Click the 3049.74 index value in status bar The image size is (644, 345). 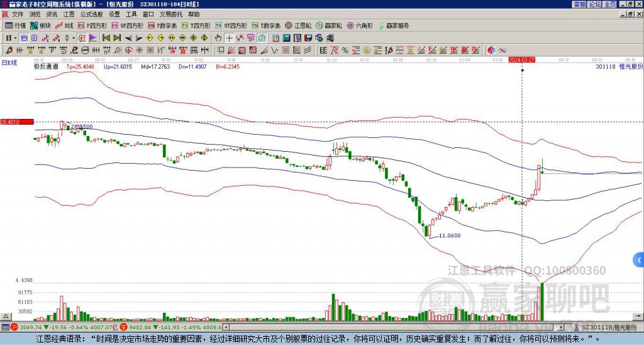point(31,327)
